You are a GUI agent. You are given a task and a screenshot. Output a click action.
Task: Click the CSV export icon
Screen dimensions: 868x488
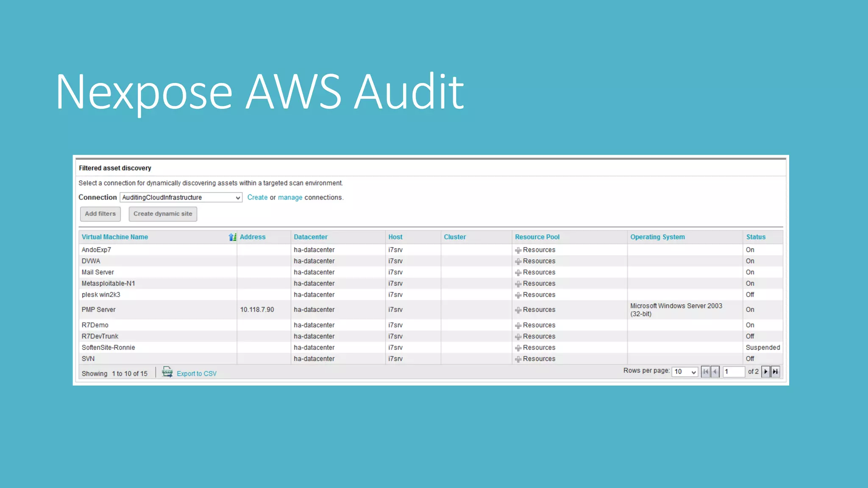tap(167, 372)
